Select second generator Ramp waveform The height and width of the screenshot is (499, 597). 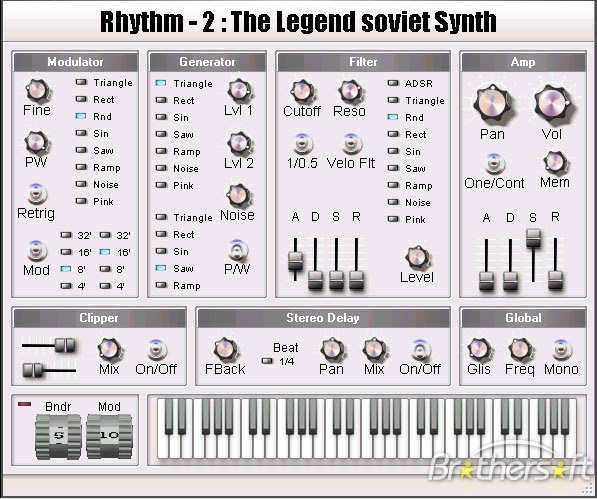tap(161, 285)
